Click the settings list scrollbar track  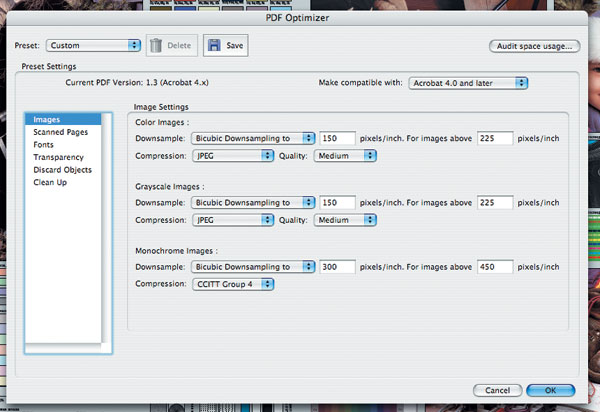click(x=106, y=228)
